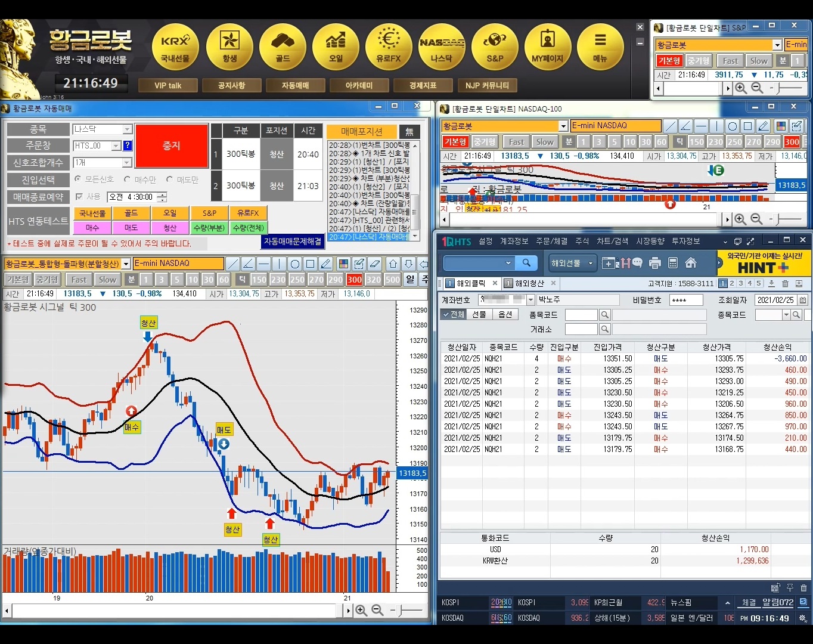Open 설정 menu in 1Q HTS
813x644 pixels.
pos(486,241)
